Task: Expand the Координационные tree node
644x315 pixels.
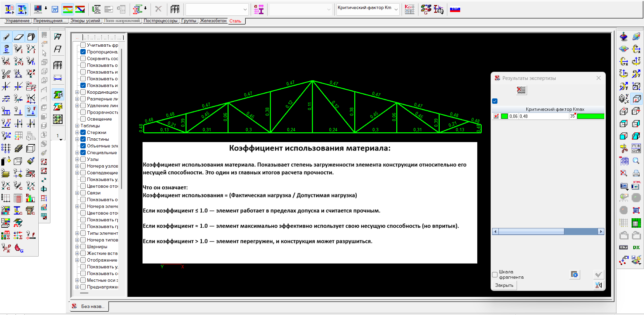Action: [x=77, y=92]
